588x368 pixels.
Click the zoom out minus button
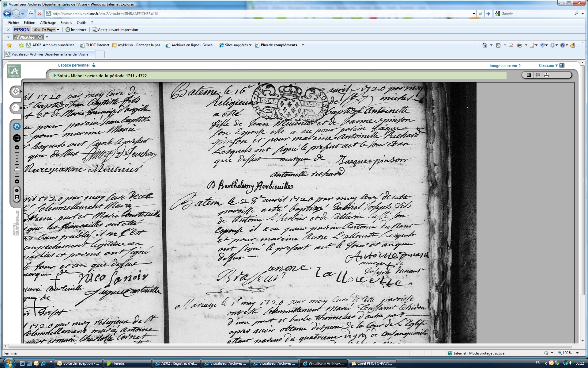click(17, 182)
